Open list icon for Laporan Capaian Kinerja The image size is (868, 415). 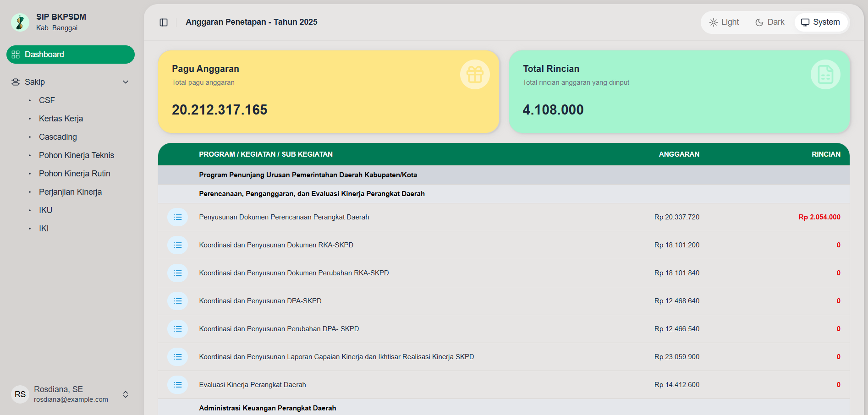click(178, 357)
